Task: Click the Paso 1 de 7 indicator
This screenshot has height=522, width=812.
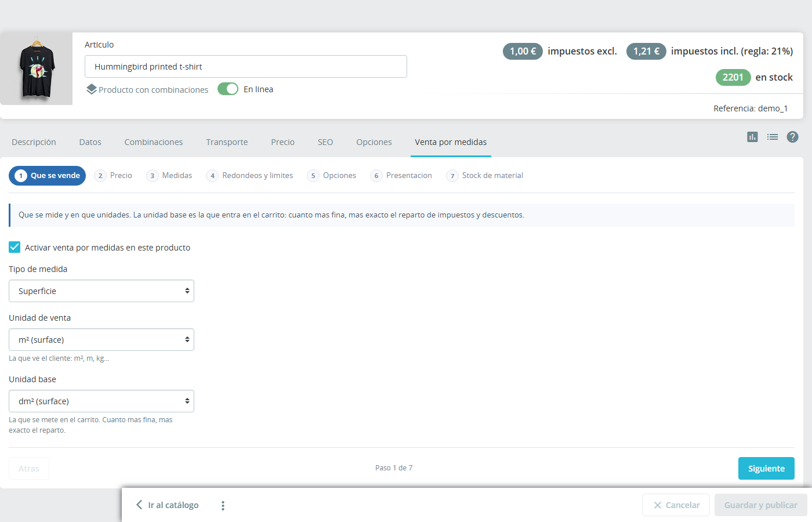Action: click(394, 468)
